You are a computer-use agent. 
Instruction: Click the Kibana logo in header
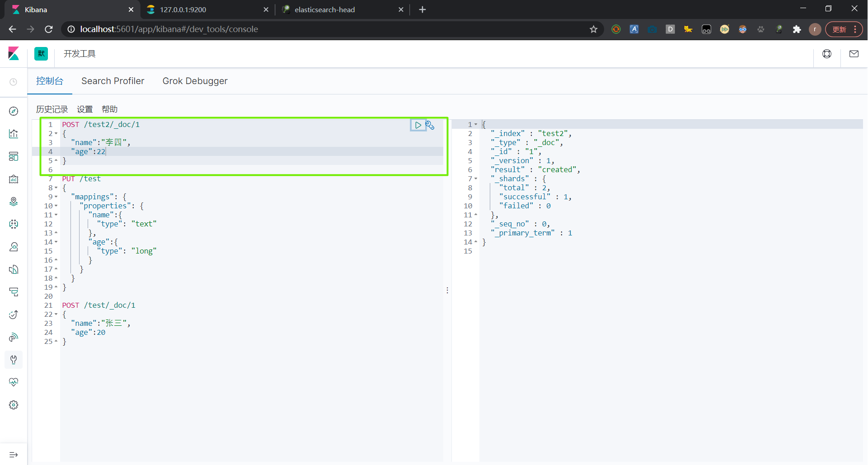[14, 54]
